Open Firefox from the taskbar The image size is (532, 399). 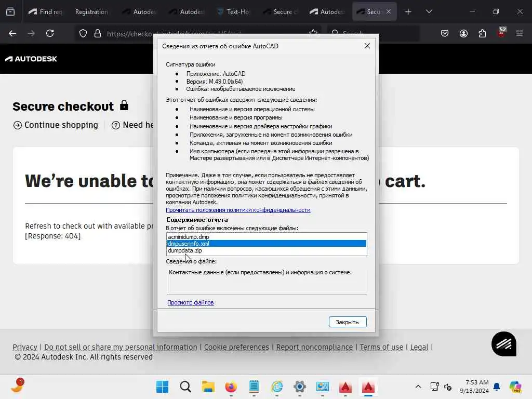point(231,387)
